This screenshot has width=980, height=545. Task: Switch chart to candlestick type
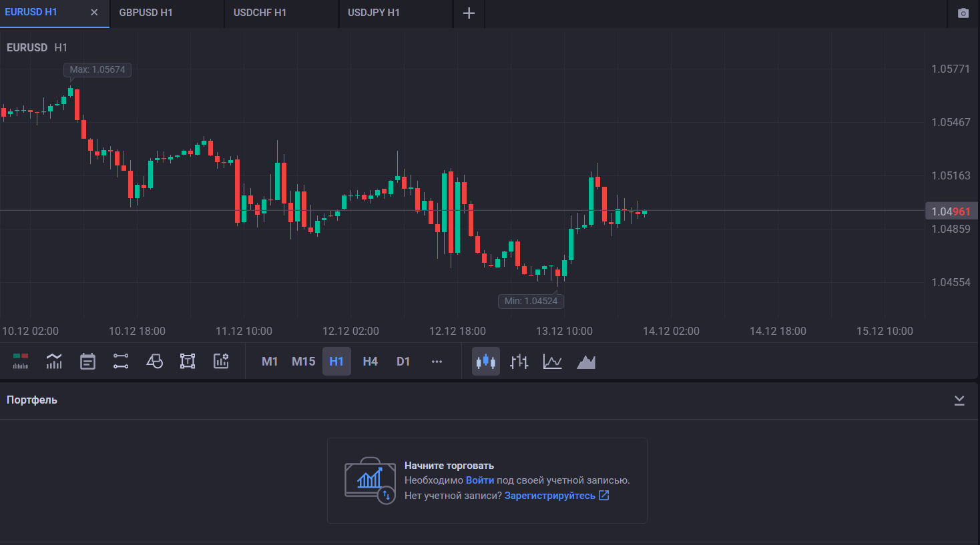(x=486, y=362)
